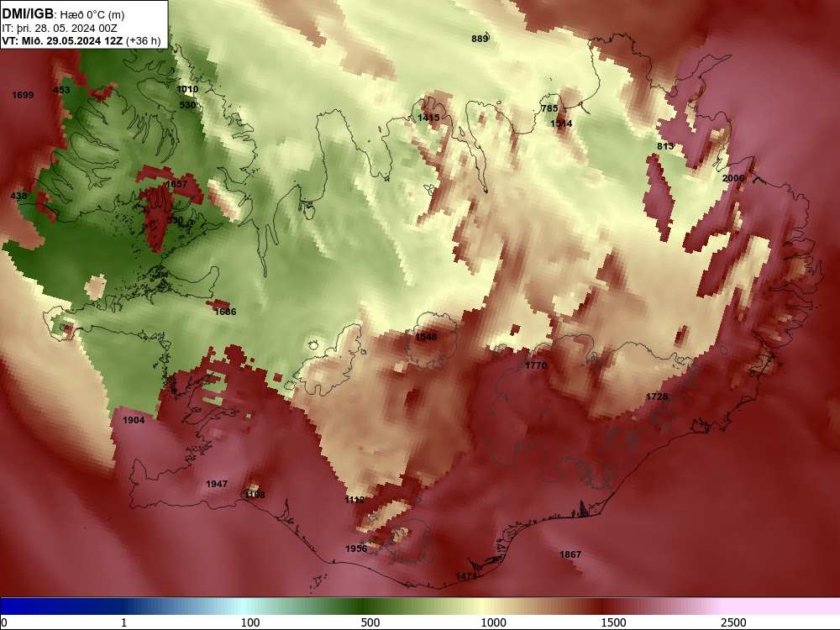This screenshot has height=630, width=840.
Task: Click the 1956 height value on map
Action: tap(356, 548)
